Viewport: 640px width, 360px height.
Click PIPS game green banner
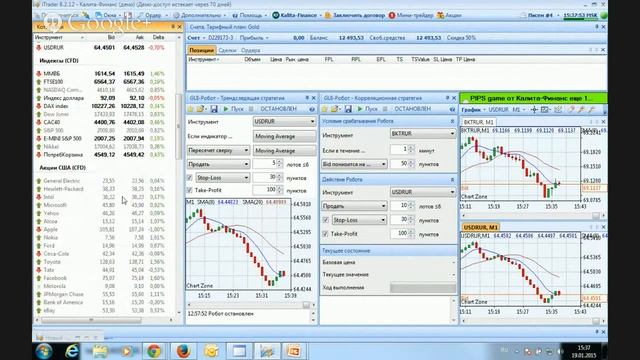tap(533, 98)
